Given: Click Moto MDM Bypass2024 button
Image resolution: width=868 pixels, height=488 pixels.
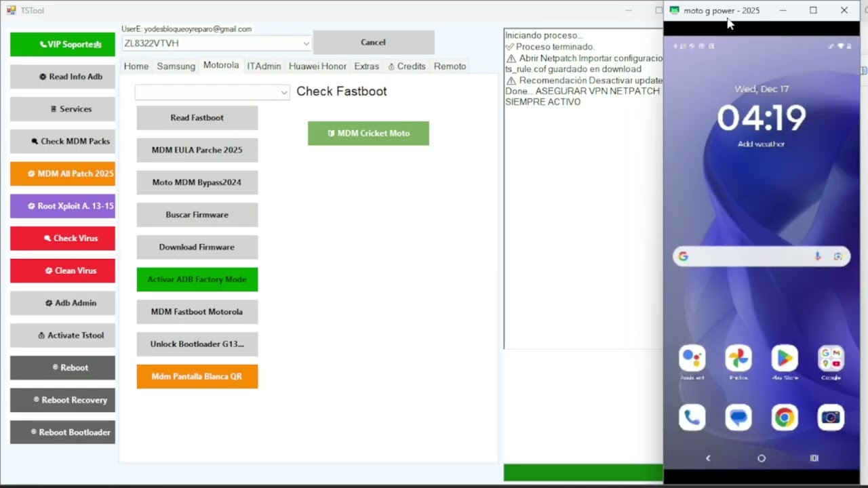Looking at the screenshot, I should click(197, 182).
